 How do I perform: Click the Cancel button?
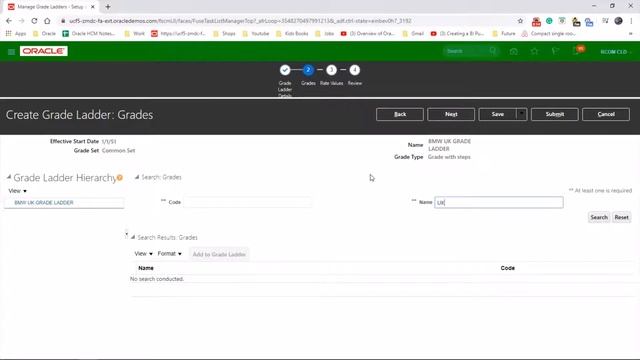[x=606, y=114]
